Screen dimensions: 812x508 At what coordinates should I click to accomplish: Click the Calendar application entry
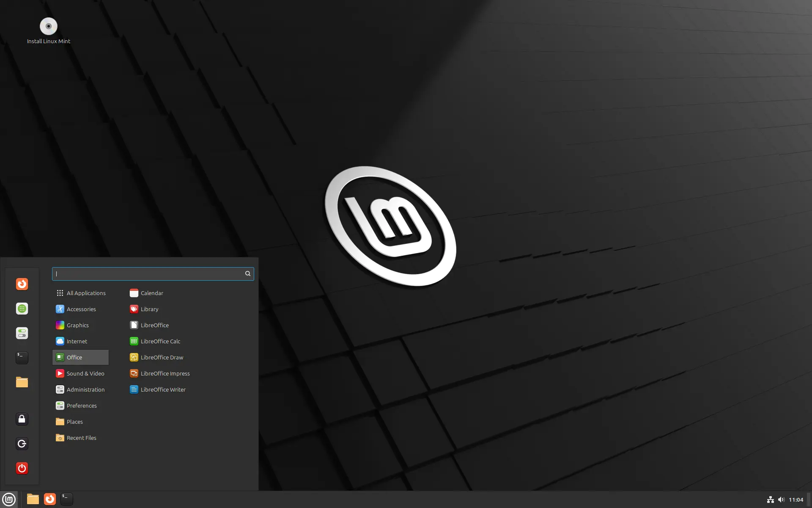click(x=152, y=293)
